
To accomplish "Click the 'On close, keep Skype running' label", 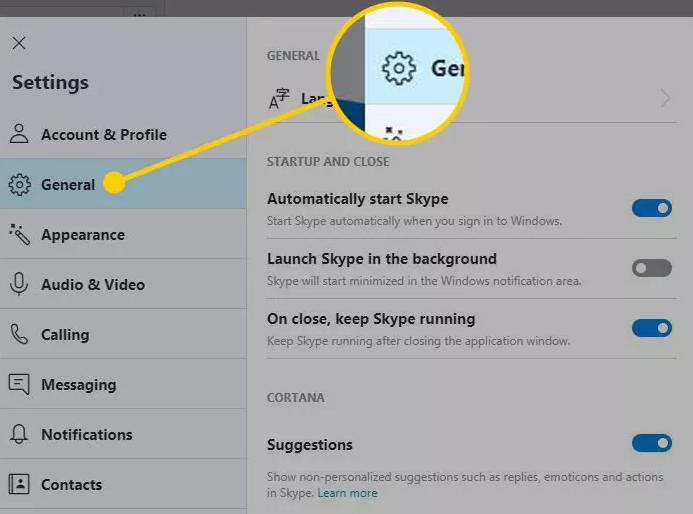I will coord(371,319).
